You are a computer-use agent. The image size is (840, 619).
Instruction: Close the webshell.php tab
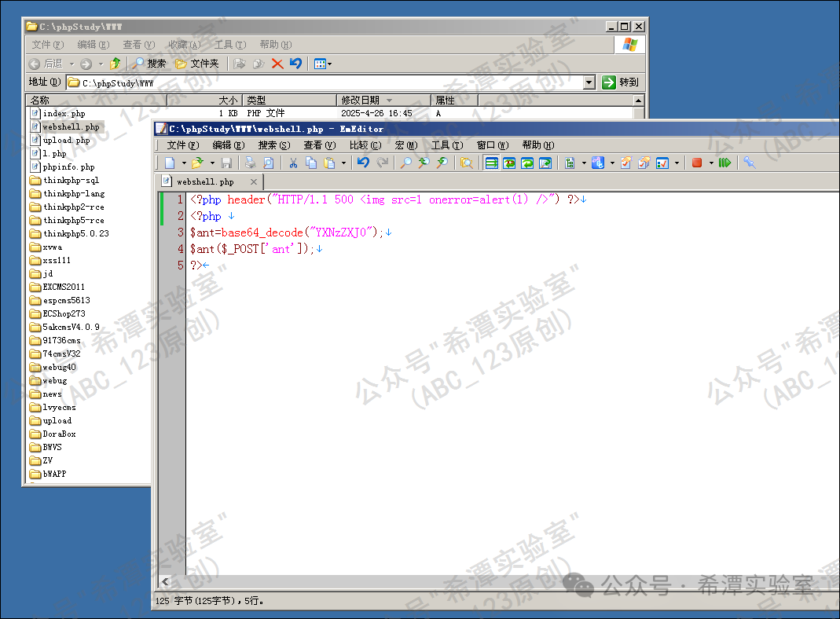pos(254,181)
